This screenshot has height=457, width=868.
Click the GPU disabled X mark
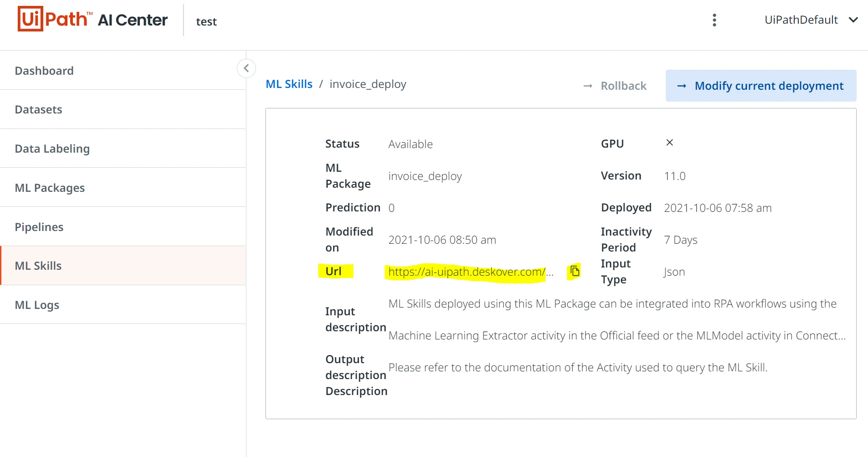coord(669,143)
